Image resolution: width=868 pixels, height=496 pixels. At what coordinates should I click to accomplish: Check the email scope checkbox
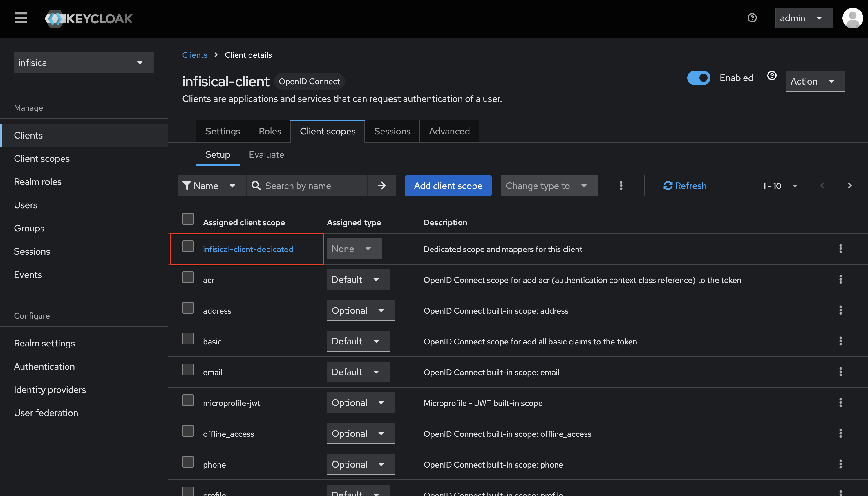[x=188, y=370]
